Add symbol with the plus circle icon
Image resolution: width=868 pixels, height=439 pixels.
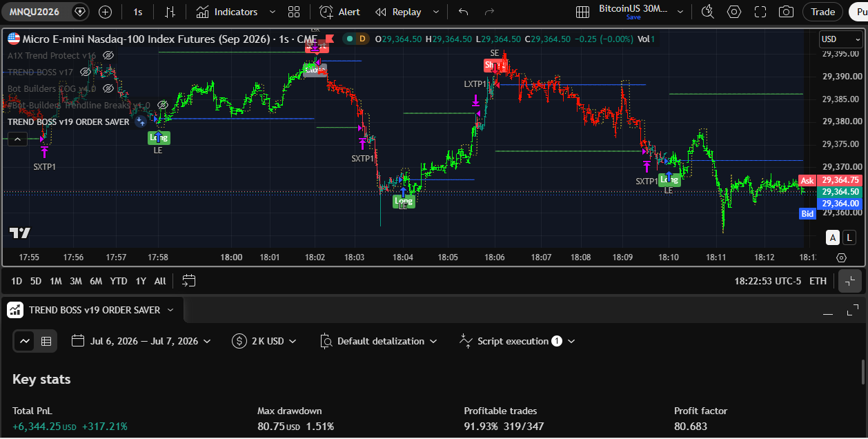[105, 12]
